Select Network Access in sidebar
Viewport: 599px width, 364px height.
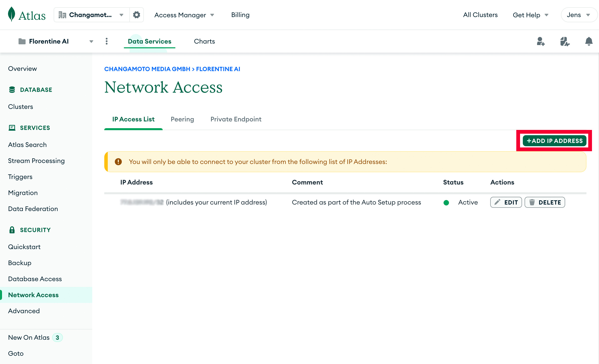tap(46, 295)
